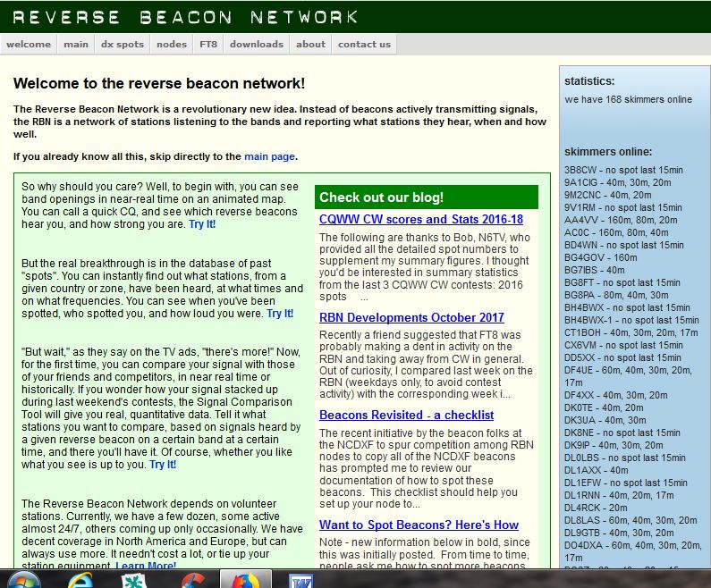Select skimmer row BG7IBS - 40m
The height and width of the screenshot is (588, 711).
595,270
